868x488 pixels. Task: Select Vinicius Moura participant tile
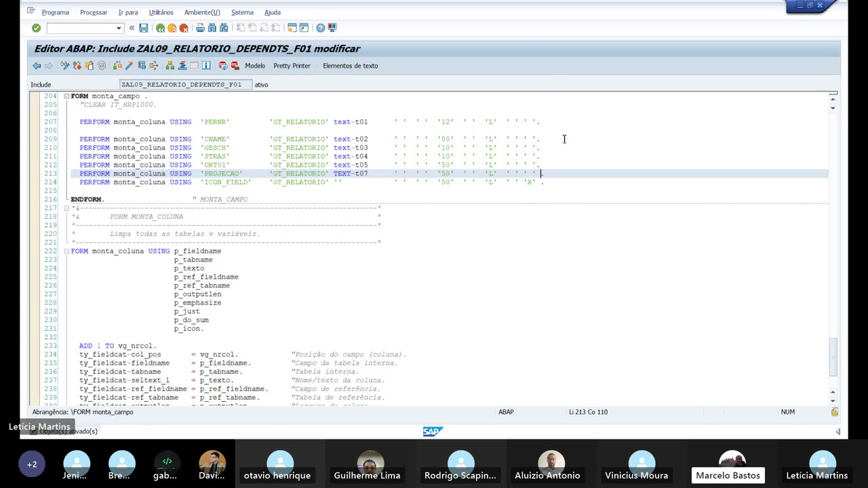(x=642, y=464)
